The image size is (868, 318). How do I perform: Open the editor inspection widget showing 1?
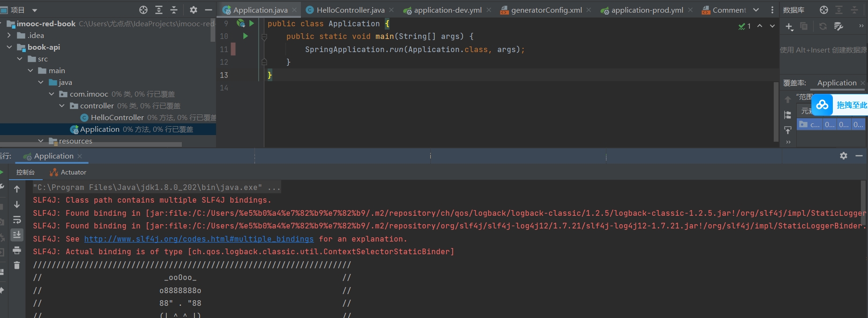pos(744,26)
